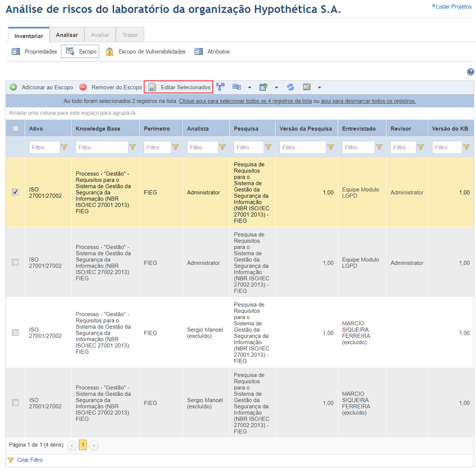This screenshot has height=471, width=476.
Task: Click the Atributos form icon
Action: pyautogui.click(x=199, y=52)
